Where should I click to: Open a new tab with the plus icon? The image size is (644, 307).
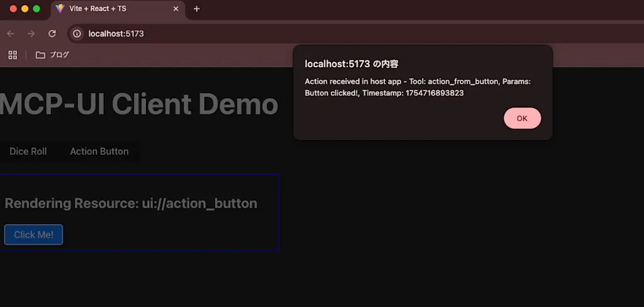[x=197, y=9]
